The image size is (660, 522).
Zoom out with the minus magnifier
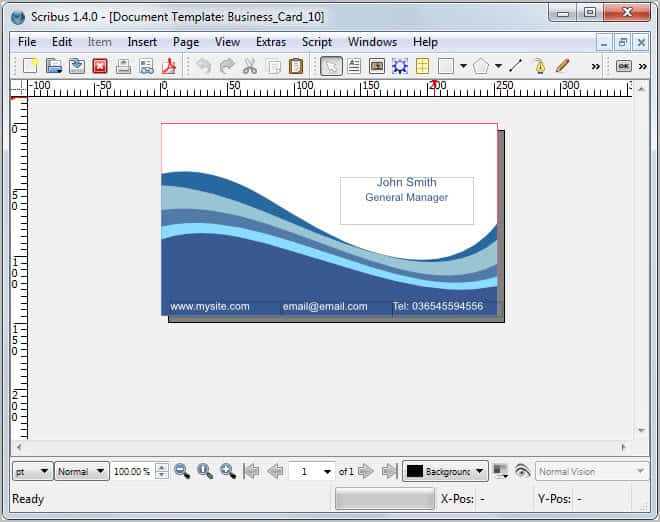pyautogui.click(x=182, y=471)
